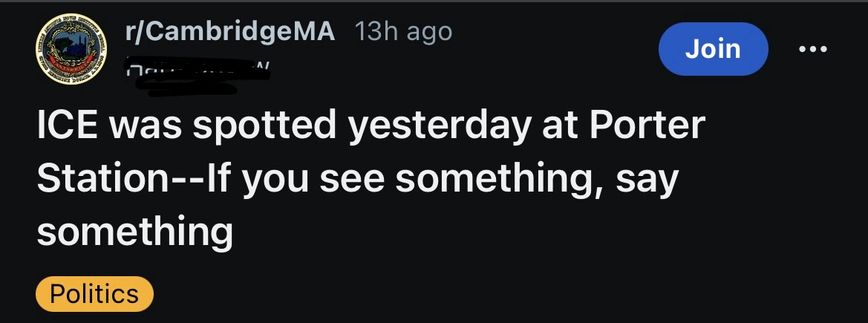The height and width of the screenshot is (323, 868).
Task: Click the word "Porter" in the headline
Action: (x=646, y=126)
